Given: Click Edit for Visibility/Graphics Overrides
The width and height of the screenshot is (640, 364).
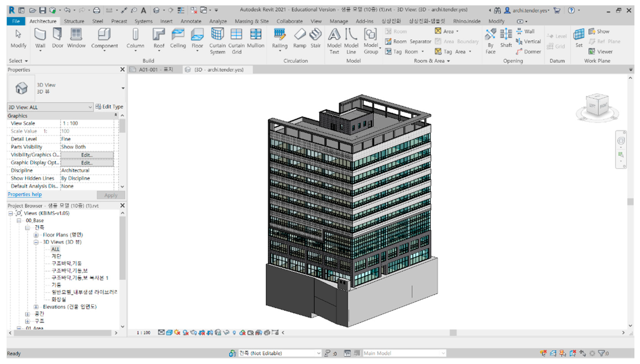Looking at the screenshot, I should 87,155.
